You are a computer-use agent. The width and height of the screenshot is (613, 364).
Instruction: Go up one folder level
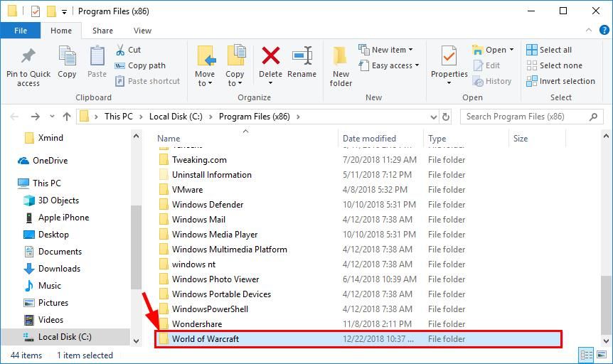(x=67, y=117)
